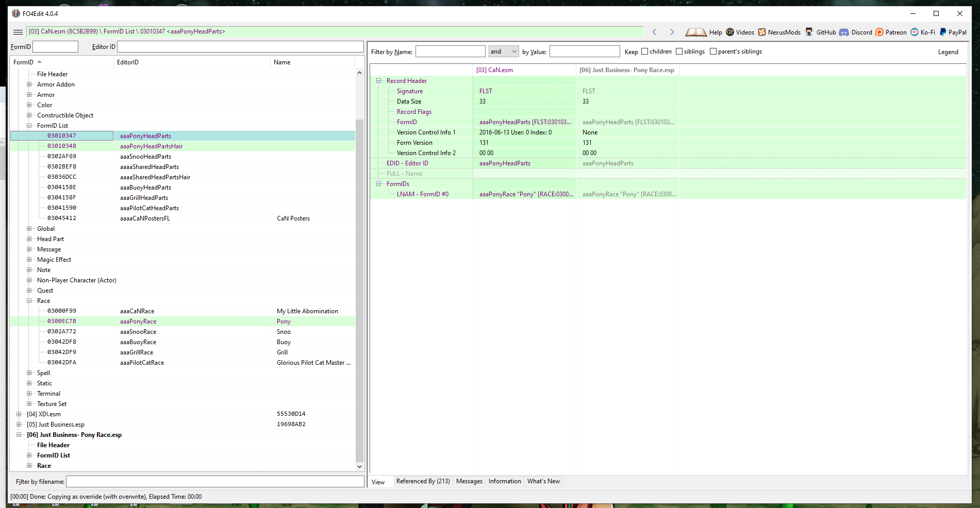980x508 pixels.
Task: Click the [03] CaN.esm column header
Action: (x=524, y=70)
